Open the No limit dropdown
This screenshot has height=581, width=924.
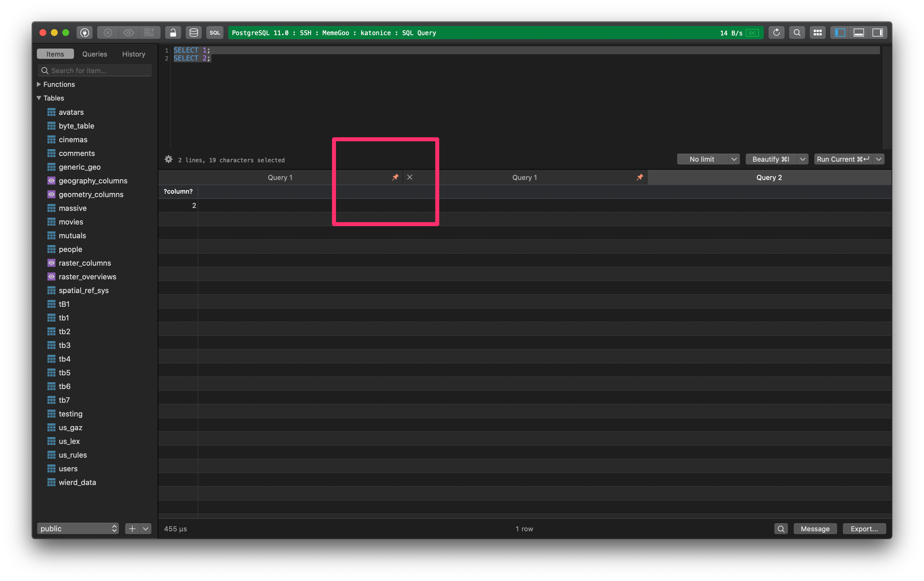[734, 159]
